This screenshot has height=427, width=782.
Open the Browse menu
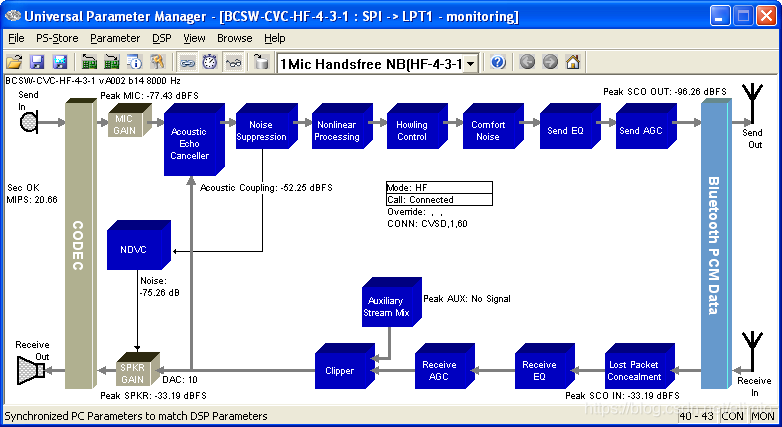[234, 38]
